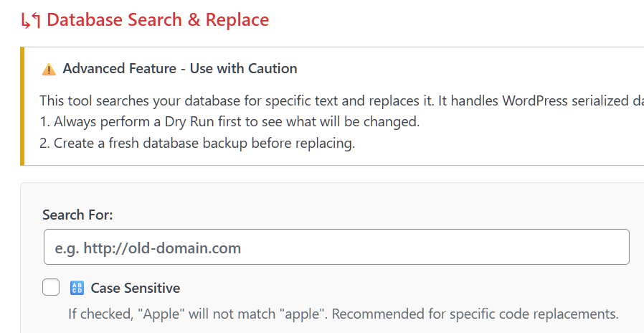Click the word "Database" in the page title

click(85, 20)
